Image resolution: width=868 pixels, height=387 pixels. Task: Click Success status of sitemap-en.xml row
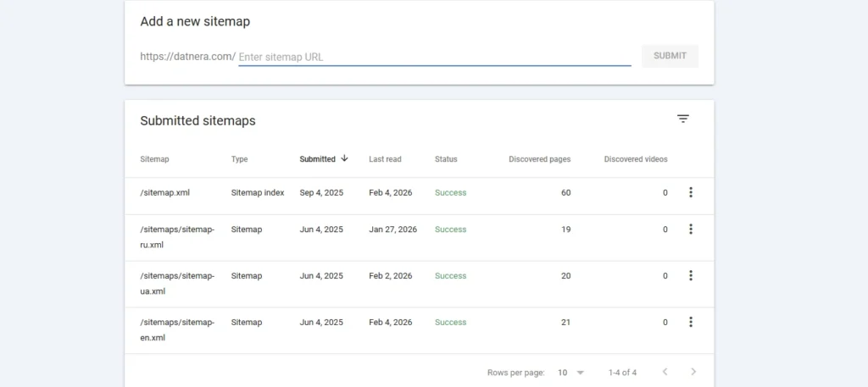(x=450, y=323)
